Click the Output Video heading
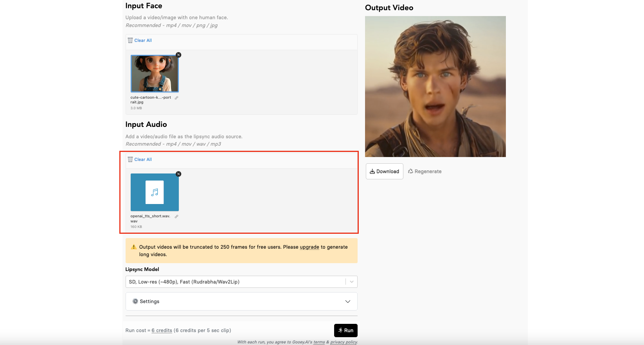 pos(389,8)
